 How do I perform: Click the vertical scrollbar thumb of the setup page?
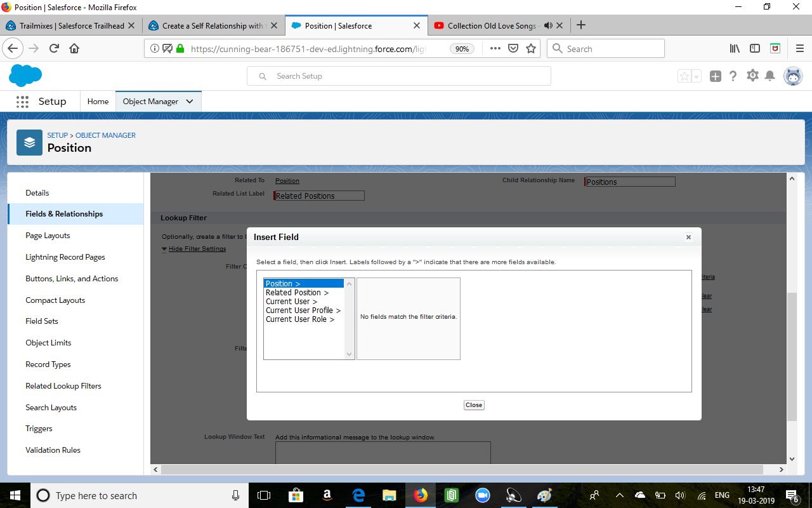click(x=792, y=356)
